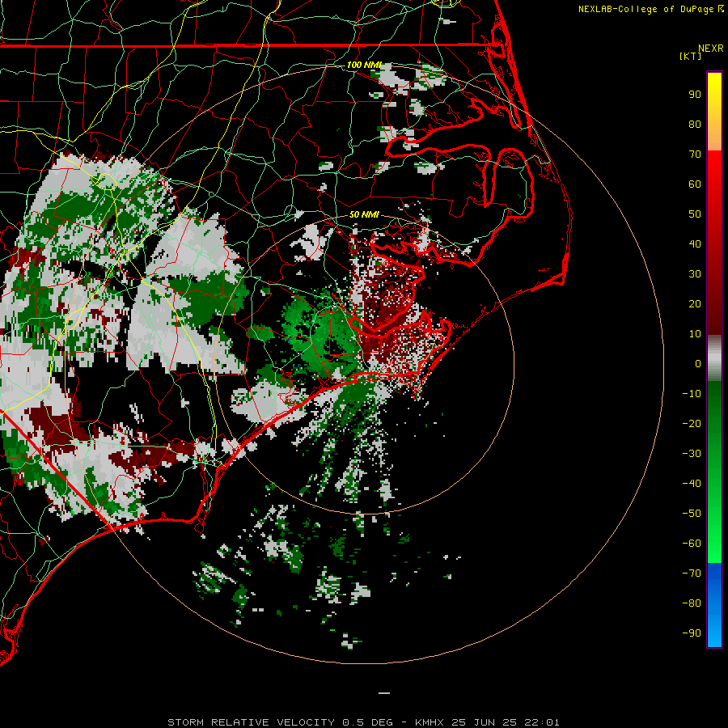Click the 0 value on velocity scale
The image size is (728, 728).
coord(698,363)
